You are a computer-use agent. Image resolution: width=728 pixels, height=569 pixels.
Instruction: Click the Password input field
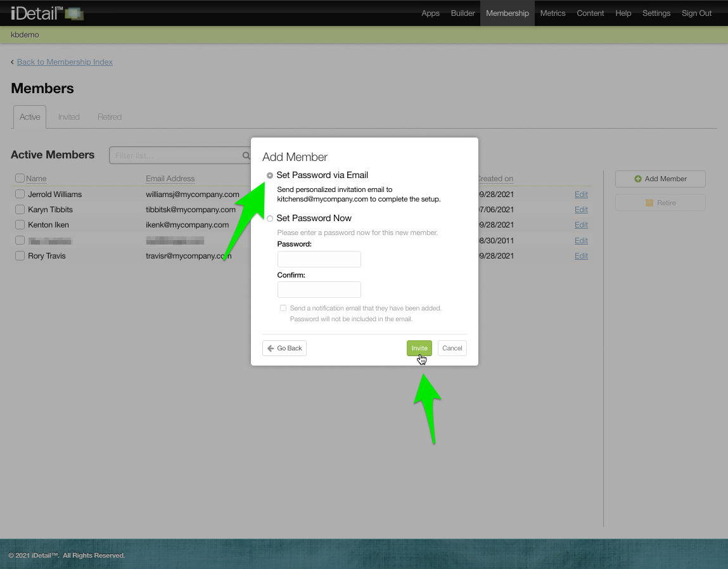[319, 259]
